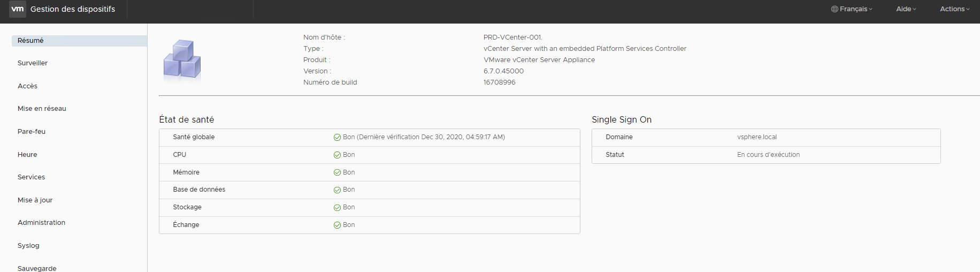Click the Santé globale green status icon
Viewport: 980px width, 272px height.
[337, 138]
